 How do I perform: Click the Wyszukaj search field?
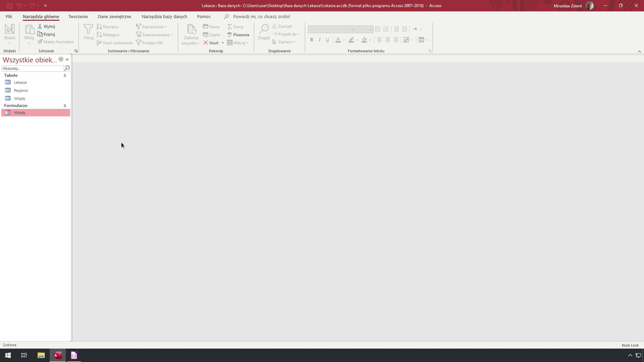click(32, 68)
